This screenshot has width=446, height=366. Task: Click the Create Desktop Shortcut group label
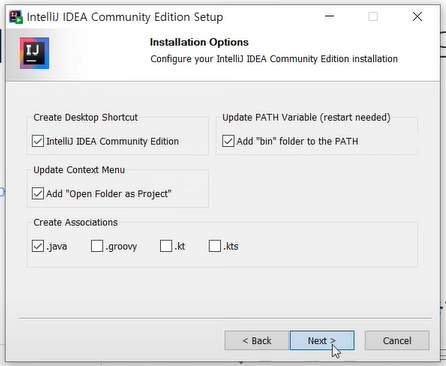pyautogui.click(x=85, y=117)
